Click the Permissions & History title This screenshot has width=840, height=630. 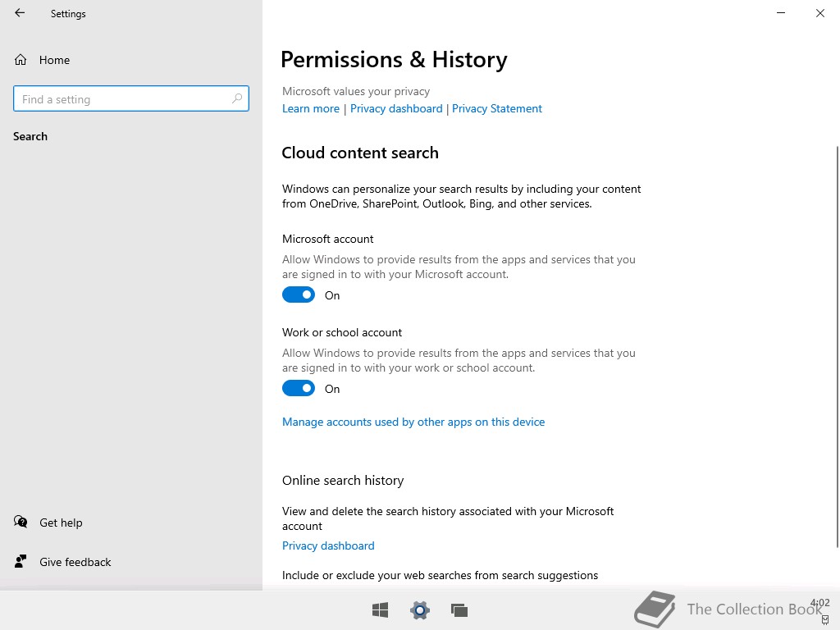tap(394, 59)
